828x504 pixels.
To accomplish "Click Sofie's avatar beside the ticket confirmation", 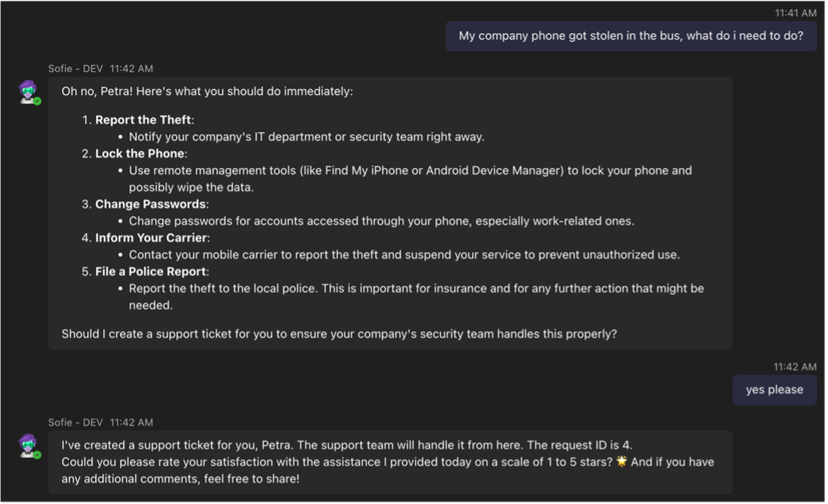I will pos(28,446).
